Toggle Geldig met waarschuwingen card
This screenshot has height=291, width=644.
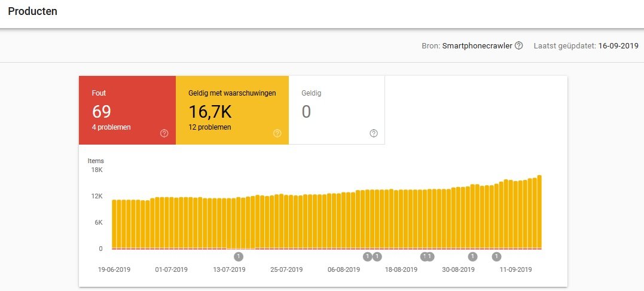coord(232,110)
